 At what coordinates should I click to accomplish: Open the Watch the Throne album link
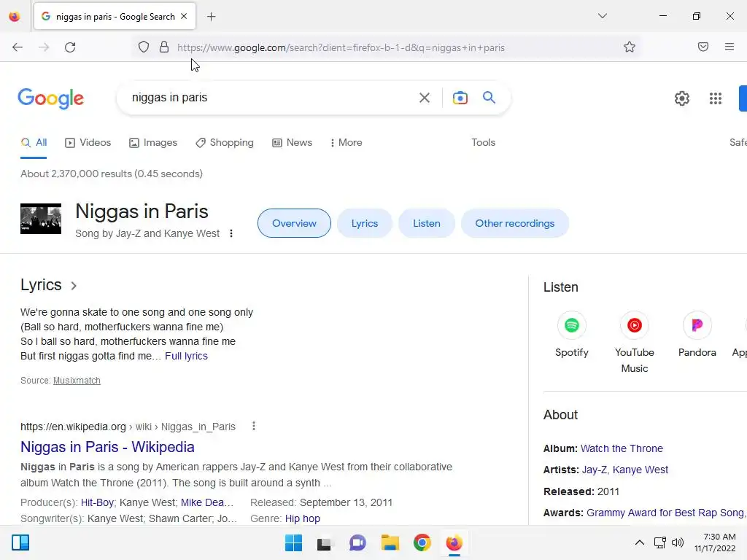622,448
